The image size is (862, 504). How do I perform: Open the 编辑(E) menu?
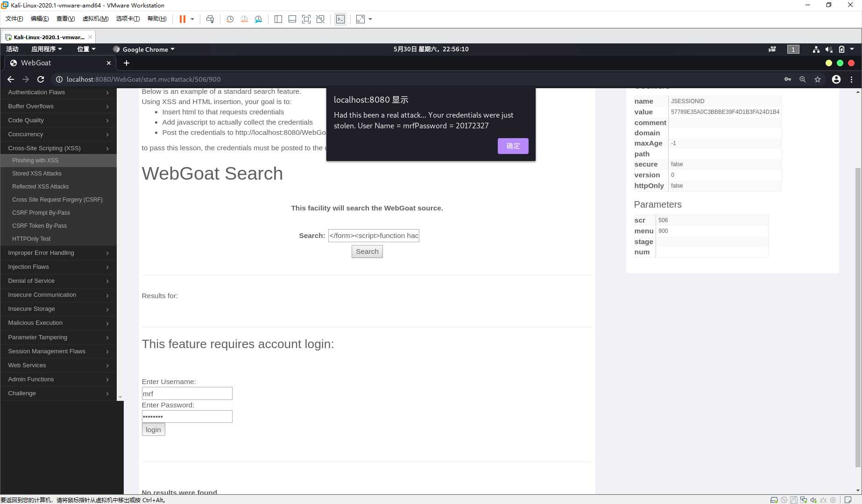pos(40,19)
